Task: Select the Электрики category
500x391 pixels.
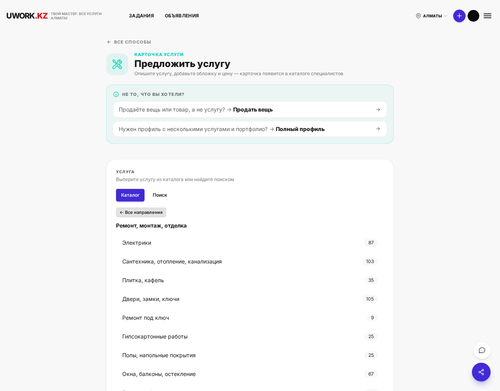Action: 250,243
